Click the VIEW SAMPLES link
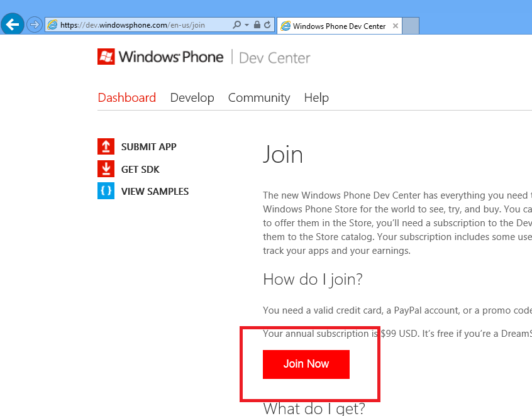The width and height of the screenshot is (532, 416). point(155,191)
